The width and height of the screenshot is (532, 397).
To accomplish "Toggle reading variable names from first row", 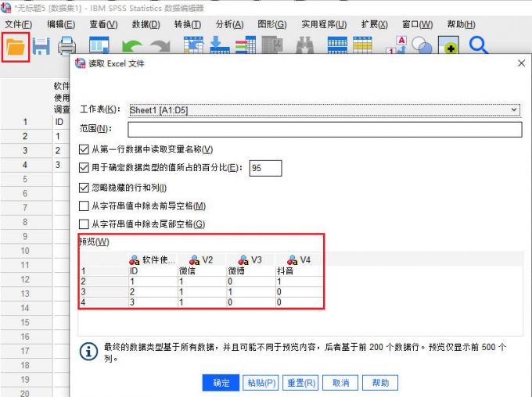I will tap(84, 149).
